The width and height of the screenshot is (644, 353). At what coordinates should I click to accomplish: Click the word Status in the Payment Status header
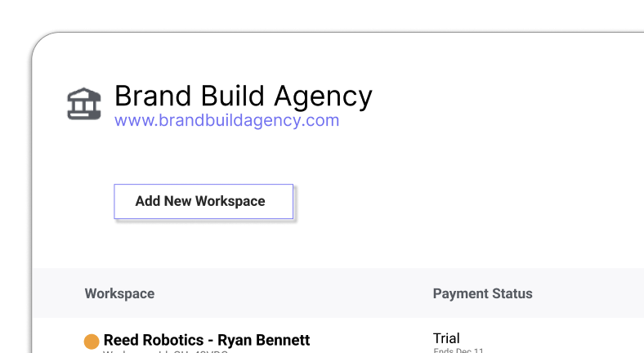point(511,293)
